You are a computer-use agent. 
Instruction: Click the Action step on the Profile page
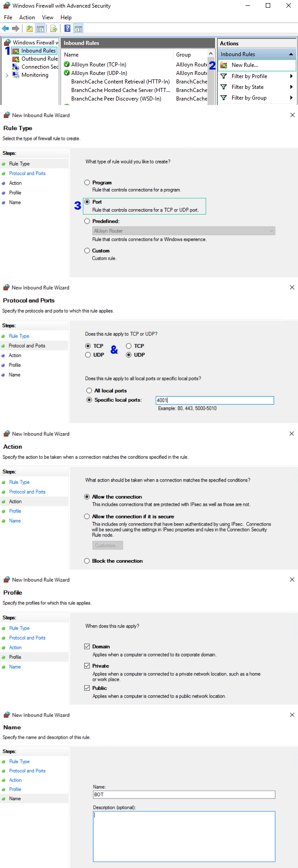(15, 647)
